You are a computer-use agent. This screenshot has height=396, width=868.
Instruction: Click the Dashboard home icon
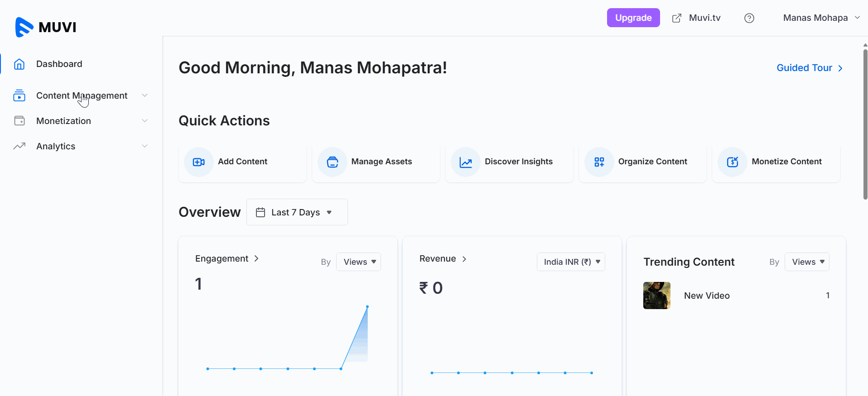pyautogui.click(x=19, y=64)
